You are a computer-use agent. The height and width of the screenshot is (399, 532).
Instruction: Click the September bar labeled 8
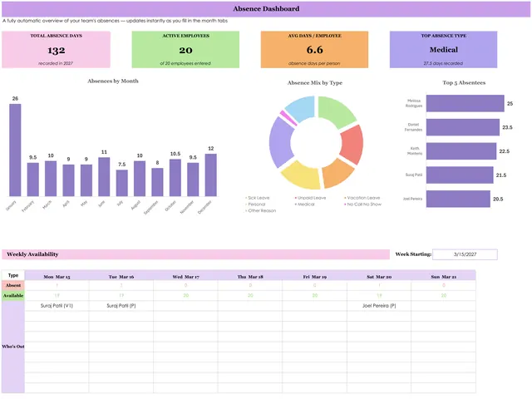tap(157, 182)
